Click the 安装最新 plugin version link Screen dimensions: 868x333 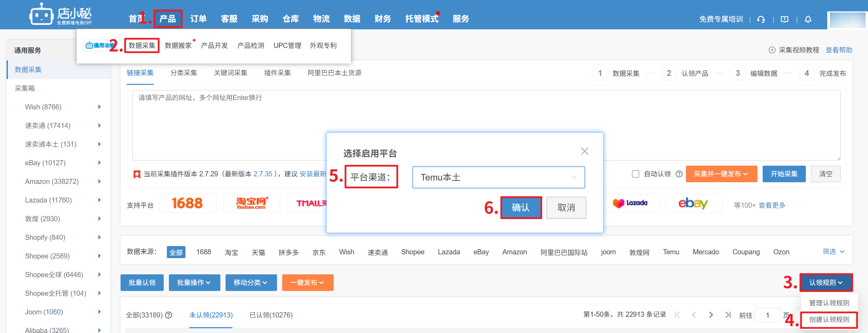(x=313, y=174)
